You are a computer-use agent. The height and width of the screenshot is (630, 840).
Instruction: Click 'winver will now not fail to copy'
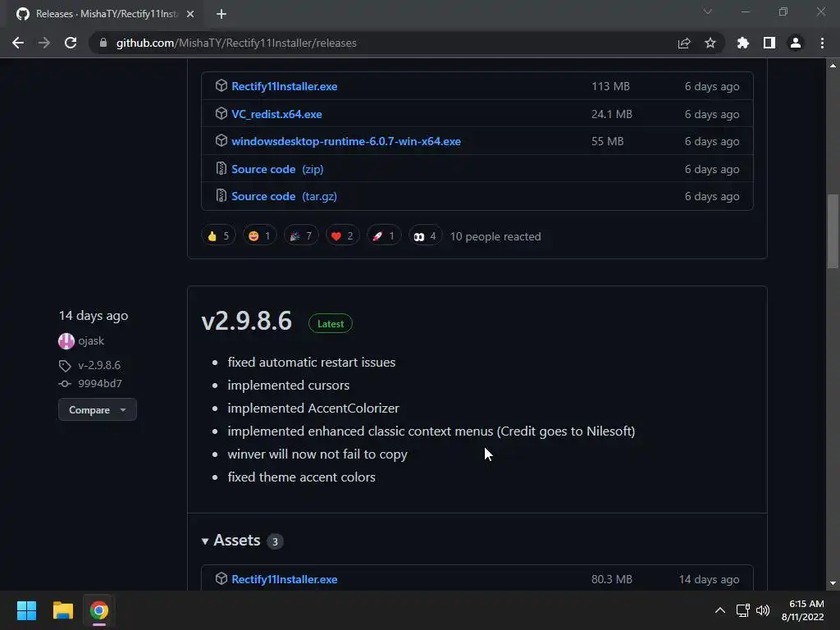pos(317,454)
